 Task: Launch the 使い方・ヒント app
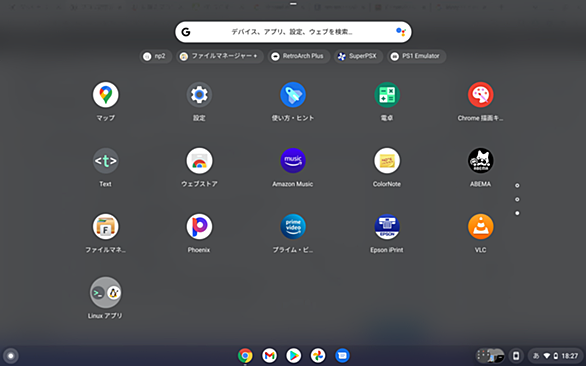click(x=293, y=95)
